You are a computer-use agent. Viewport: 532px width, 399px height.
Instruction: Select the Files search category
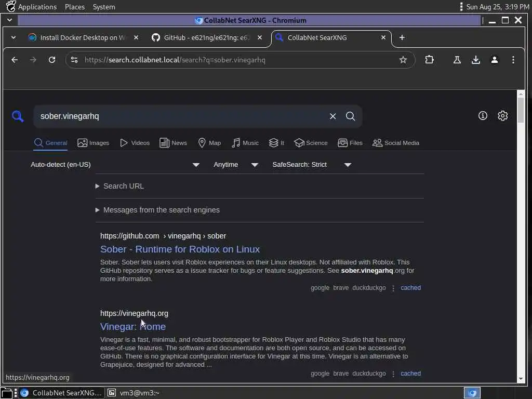350,143
